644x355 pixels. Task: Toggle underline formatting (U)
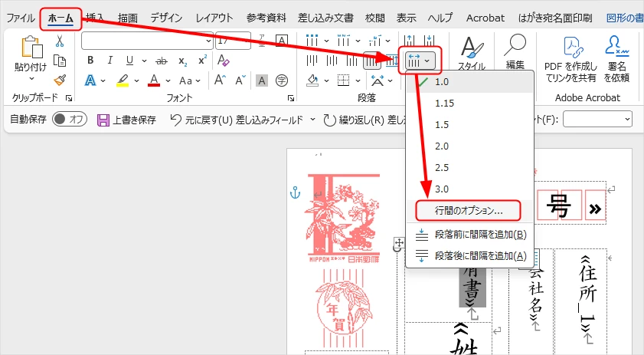click(x=129, y=61)
